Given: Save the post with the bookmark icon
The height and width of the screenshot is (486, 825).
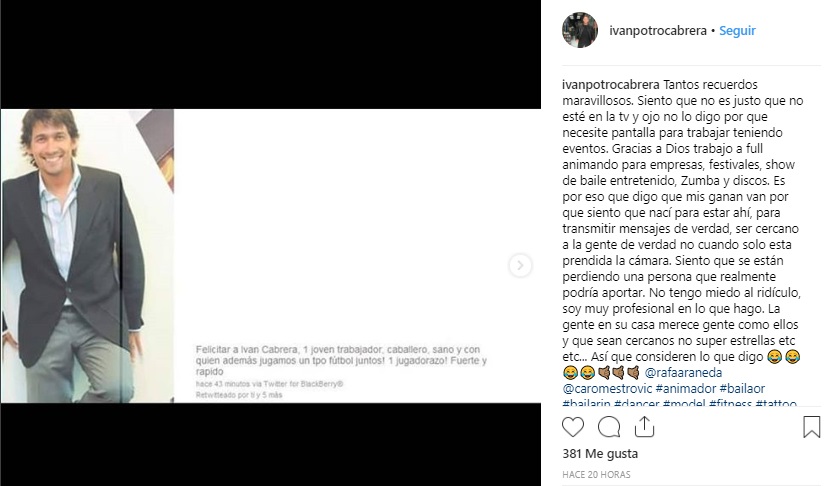Looking at the screenshot, I should click(x=811, y=427).
